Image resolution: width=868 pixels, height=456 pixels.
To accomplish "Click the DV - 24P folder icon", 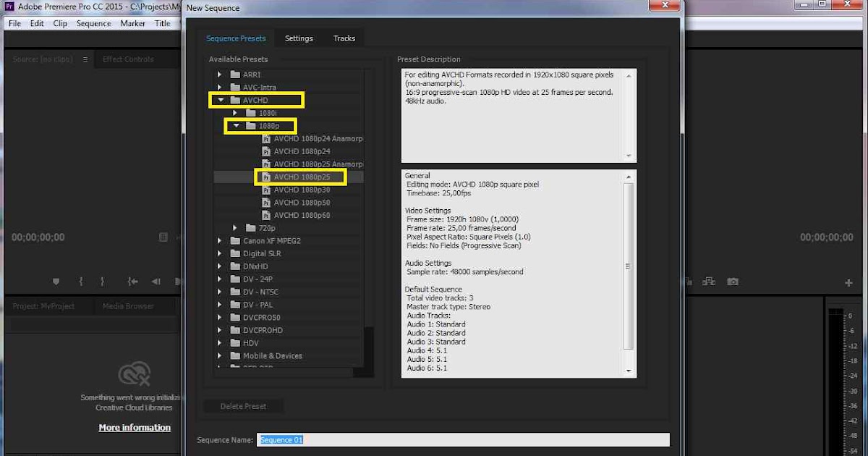I will point(235,279).
